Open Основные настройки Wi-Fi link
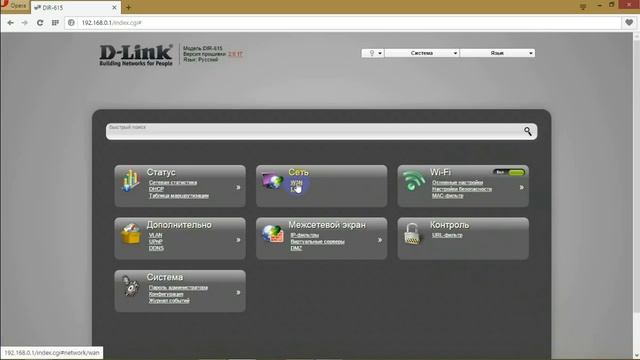This screenshot has height=360, width=640. point(457,182)
